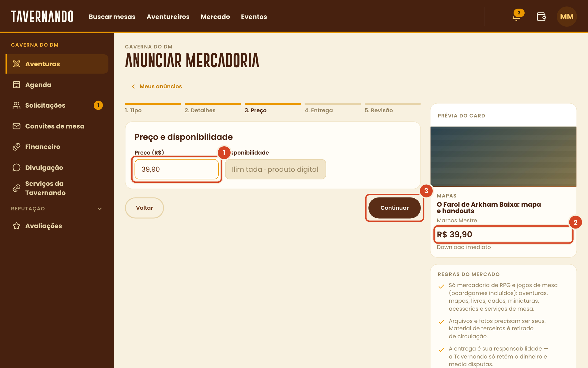Open the MM profile avatar
Viewport: 588px width, 368px height.
[567, 17]
